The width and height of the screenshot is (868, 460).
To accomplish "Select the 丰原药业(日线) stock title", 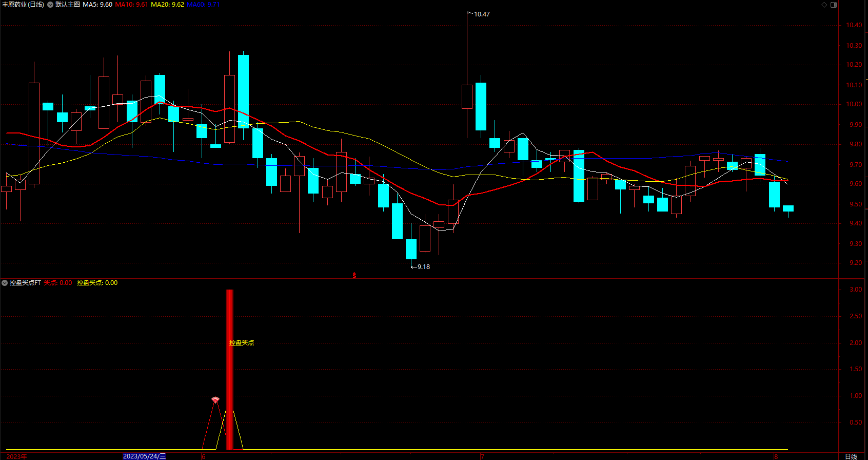I will click(23, 5).
